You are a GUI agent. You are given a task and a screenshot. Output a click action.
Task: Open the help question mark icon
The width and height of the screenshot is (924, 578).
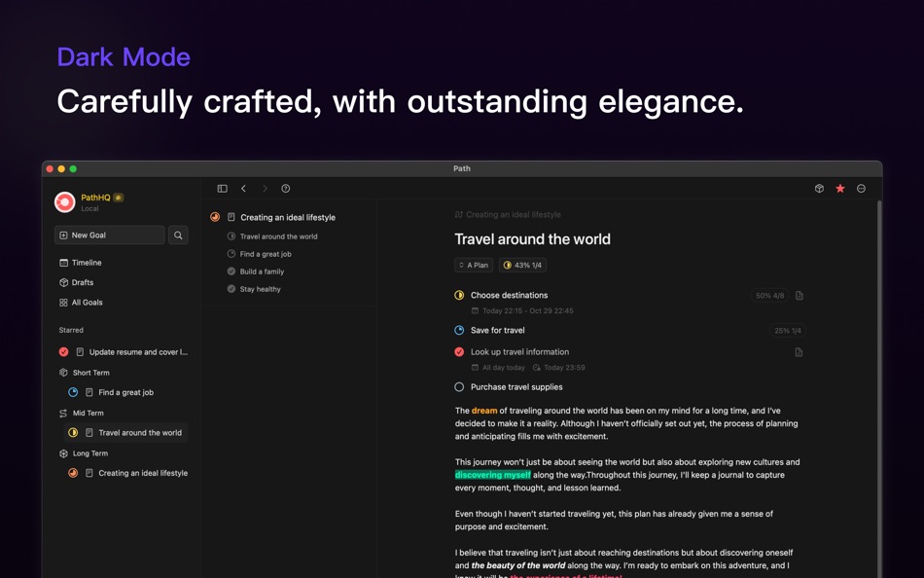pyautogui.click(x=286, y=189)
